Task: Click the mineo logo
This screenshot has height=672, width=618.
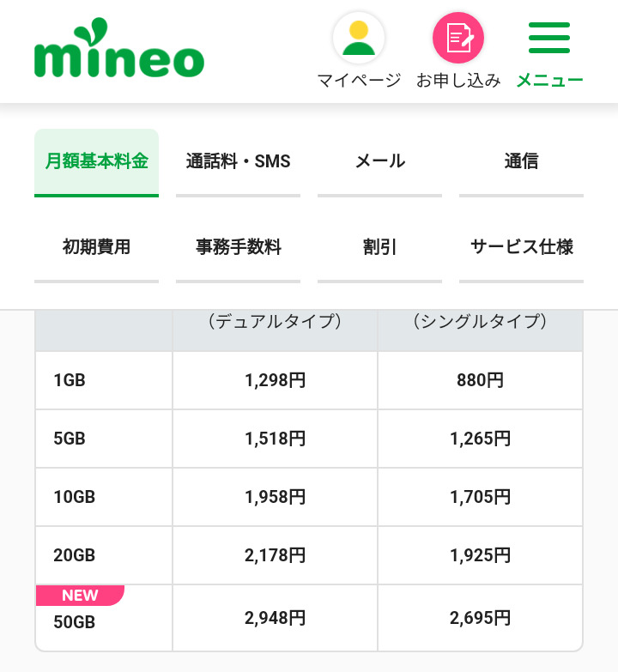Action: tap(119, 51)
